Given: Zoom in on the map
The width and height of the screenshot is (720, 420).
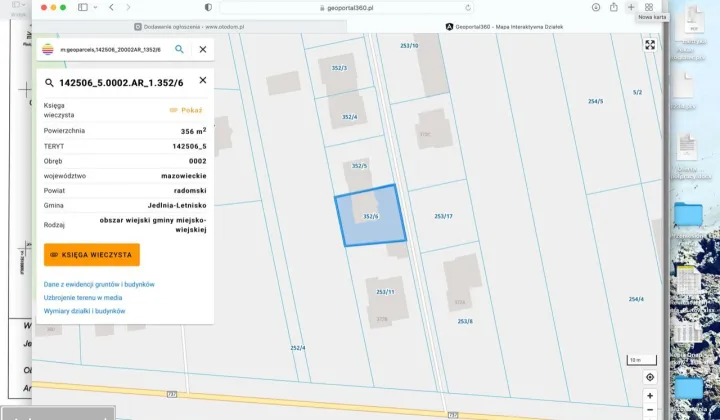Looking at the screenshot, I should coord(650,395).
